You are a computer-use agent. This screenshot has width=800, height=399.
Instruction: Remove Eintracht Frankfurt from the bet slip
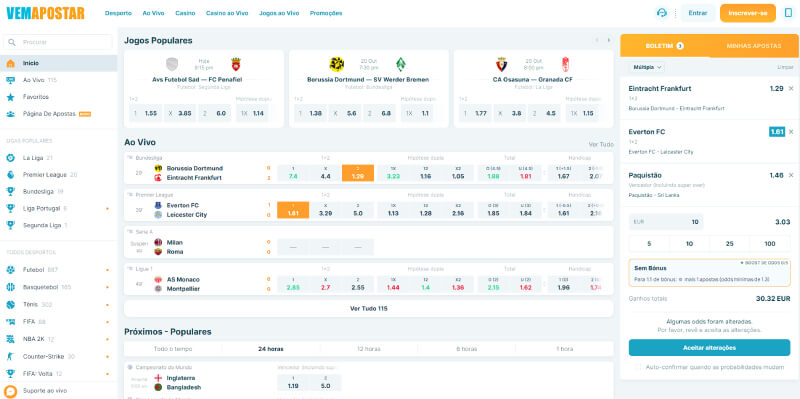[791, 88]
